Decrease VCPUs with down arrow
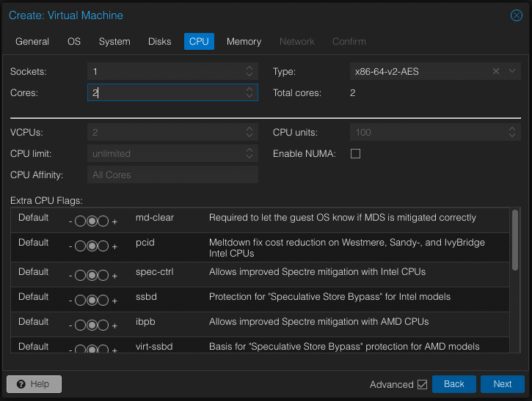The width and height of the screenshot is (532, 401). (249, 136)
